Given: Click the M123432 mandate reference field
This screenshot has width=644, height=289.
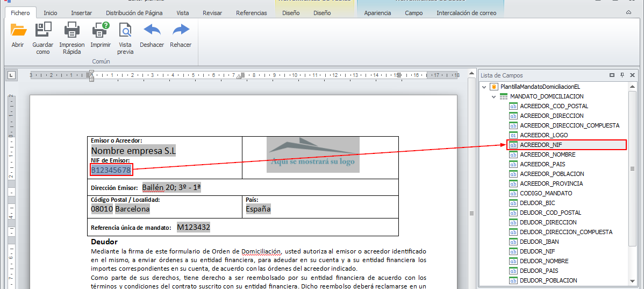Looking at the screenshot, I should tap(194, 227).
